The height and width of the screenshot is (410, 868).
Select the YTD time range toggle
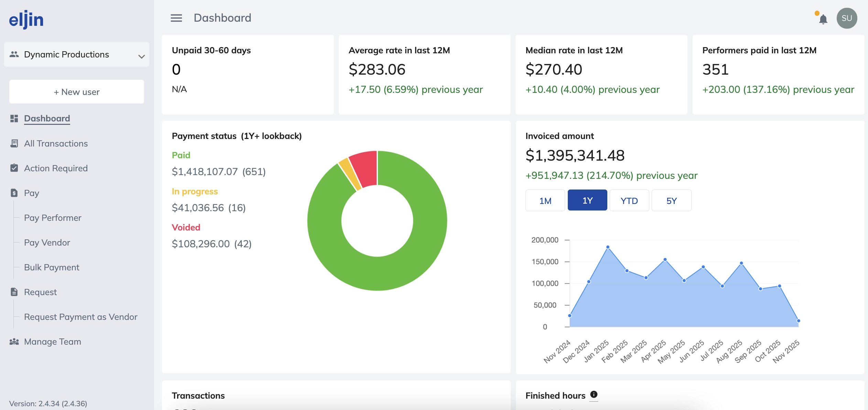[x=629, y=201]
